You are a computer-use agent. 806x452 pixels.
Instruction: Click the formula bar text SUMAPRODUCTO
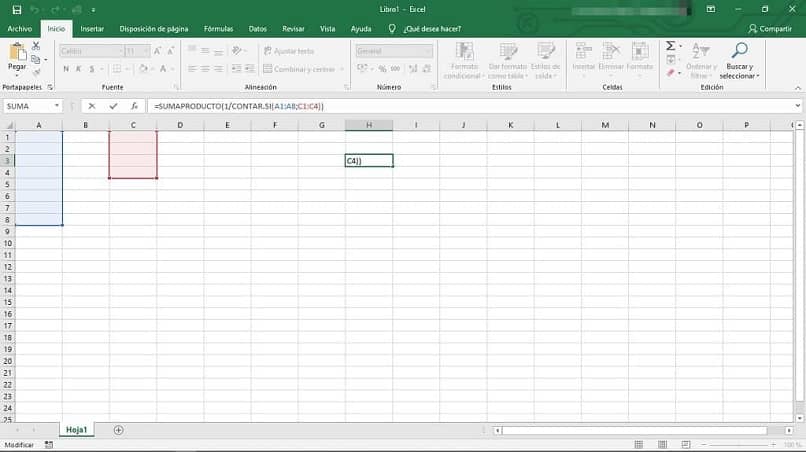[190, 106]
